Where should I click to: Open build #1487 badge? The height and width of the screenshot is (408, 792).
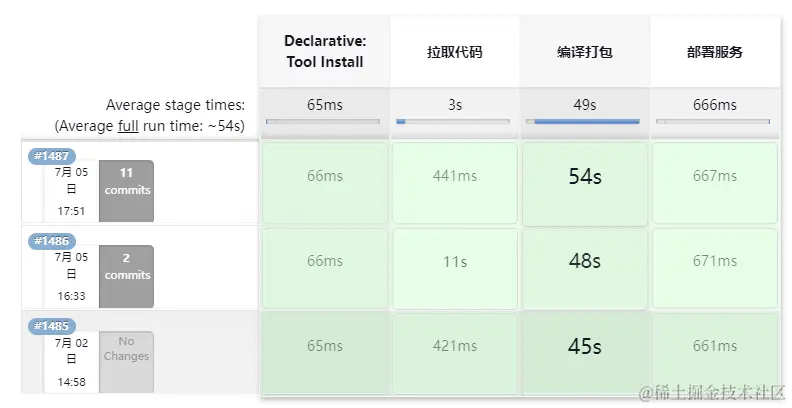pyautogui.click(x=52, y=155)
